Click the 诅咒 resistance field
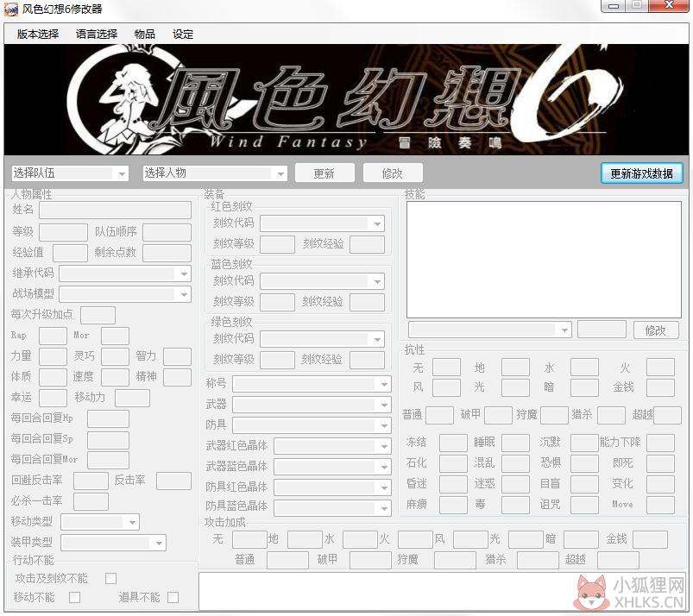 (585, 505)
